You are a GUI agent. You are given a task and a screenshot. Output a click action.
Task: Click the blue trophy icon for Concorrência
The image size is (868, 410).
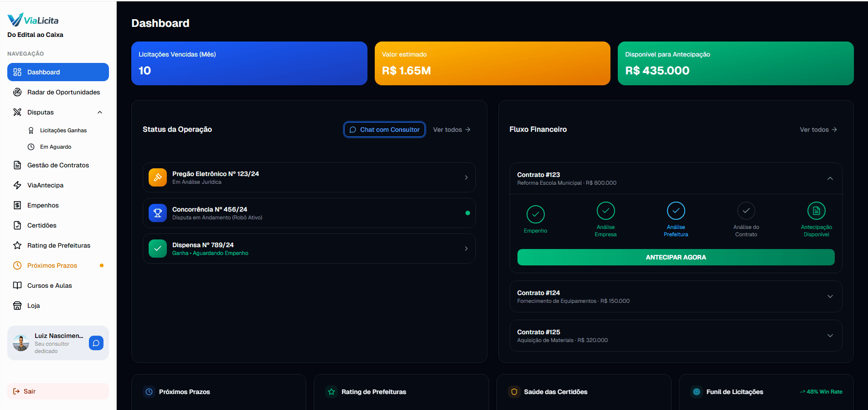tap(158, 213)
